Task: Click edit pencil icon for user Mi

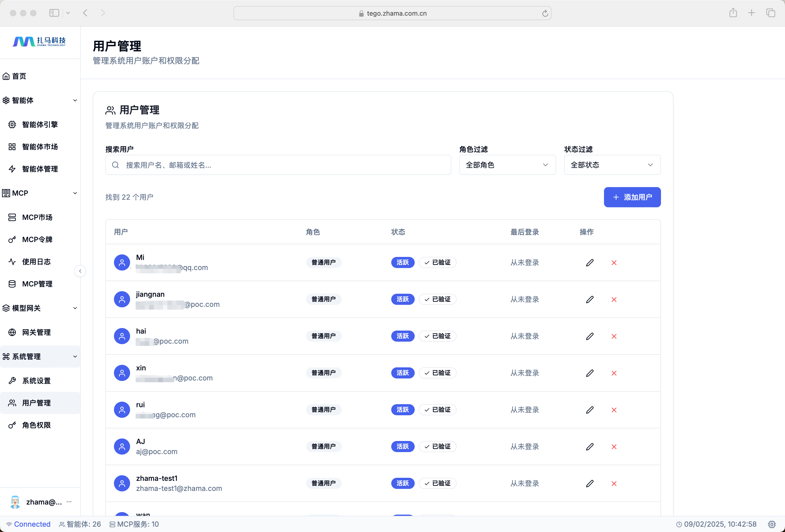Action: click(x=590, y=262)
